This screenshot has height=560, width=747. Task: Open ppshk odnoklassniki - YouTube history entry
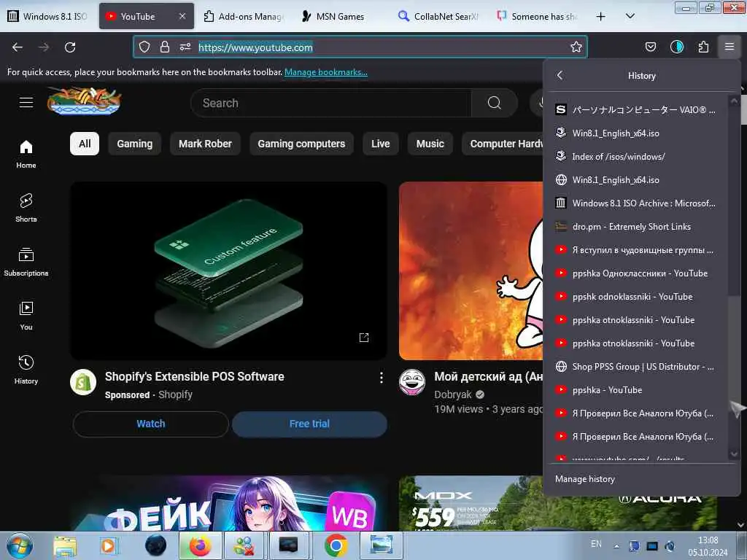pos(637,296)
